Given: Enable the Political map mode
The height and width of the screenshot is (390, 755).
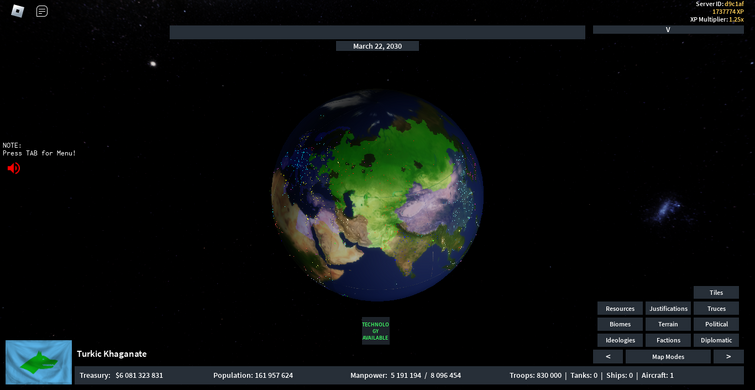Looking at the screenshot, I should pyautogui.click(x=716, y=325).
